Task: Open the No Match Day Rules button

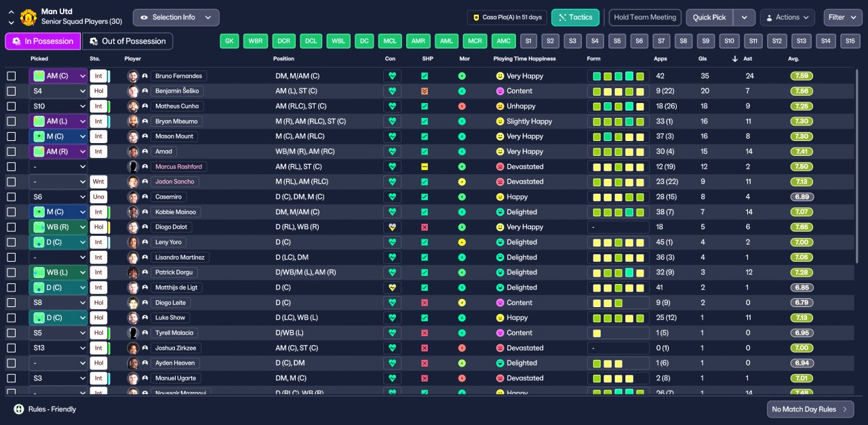Action: [x=810, y=409]
